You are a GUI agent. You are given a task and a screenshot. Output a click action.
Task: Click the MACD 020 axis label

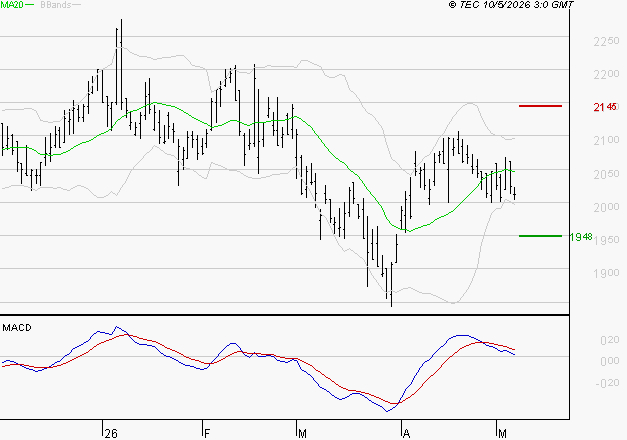610,340
